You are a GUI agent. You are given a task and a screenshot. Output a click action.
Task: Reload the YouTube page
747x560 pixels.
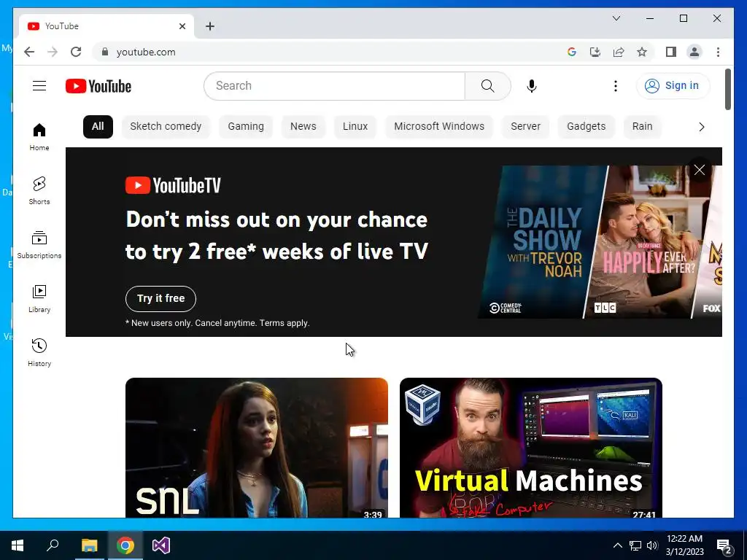[x=76, y=52]
